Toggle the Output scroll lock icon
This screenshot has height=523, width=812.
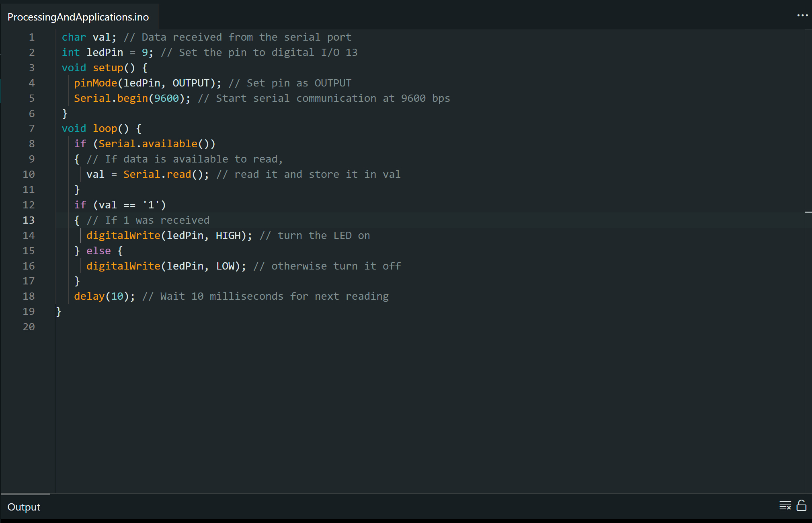pyautogui.click(x=802, y=506)
